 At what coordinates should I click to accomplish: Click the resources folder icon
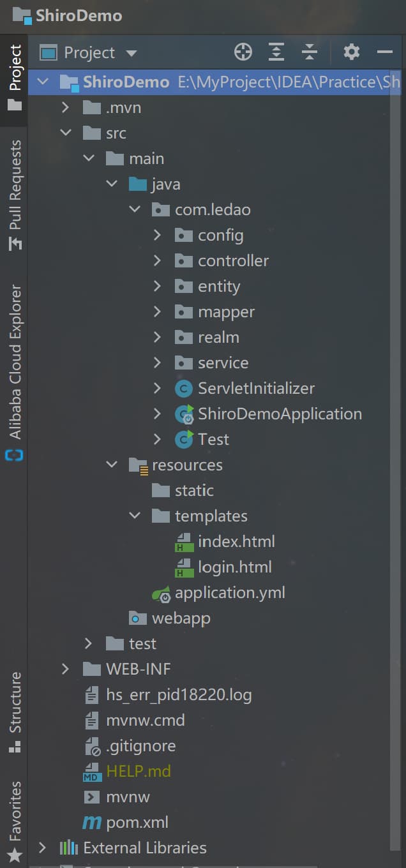click(x=139, y=465)
